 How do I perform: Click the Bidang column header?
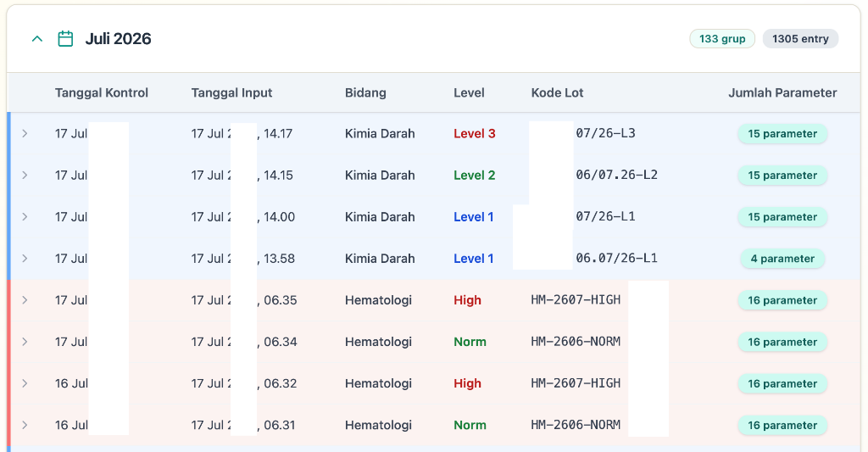tap(365, 92)
